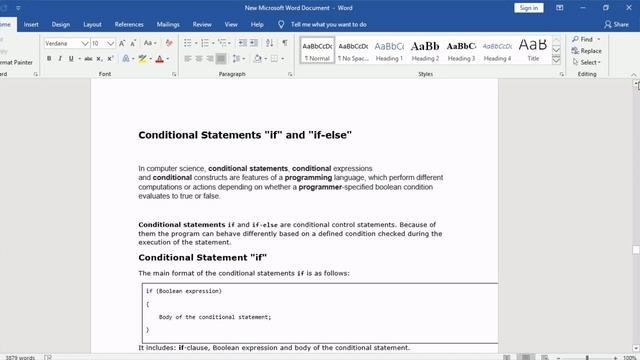Screen dimensions: 640x360
Task: Apply borders to the paragraph
Action: tap(274, 59)
